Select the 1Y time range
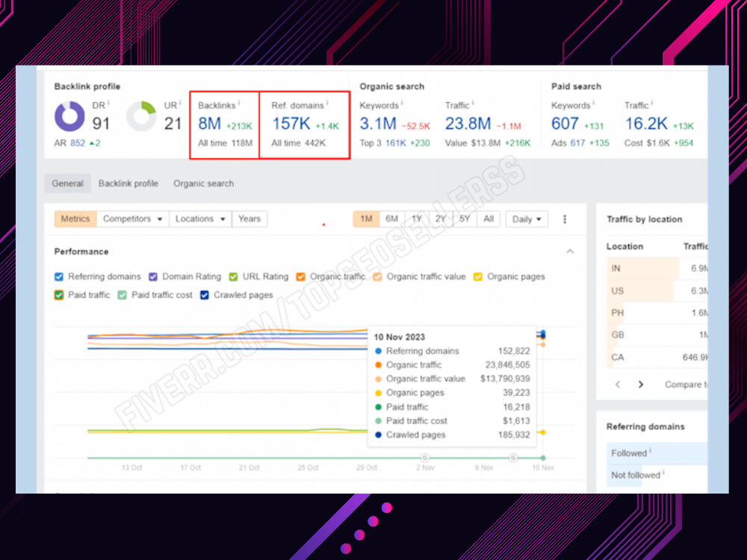Viewport: 747px width, 560px height. coord(417,219)
